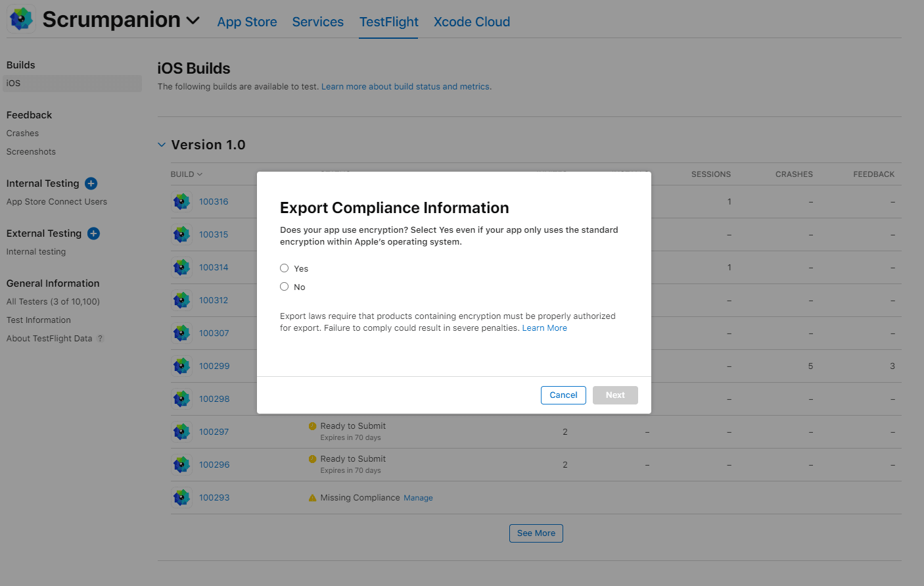Viewport: 924px width, 586px height.
Task: Collapse the Version 1.0 section
Action: pos(162,145)
